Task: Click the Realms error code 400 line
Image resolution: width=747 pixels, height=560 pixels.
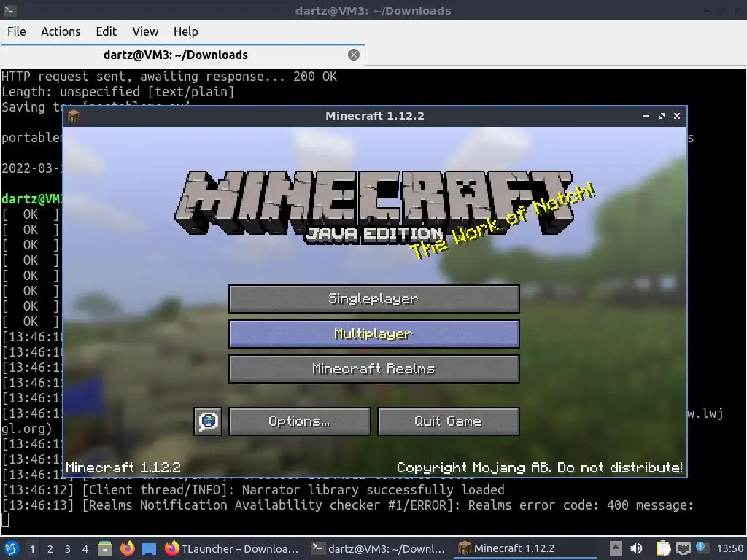Action: (x=348, y=505)
